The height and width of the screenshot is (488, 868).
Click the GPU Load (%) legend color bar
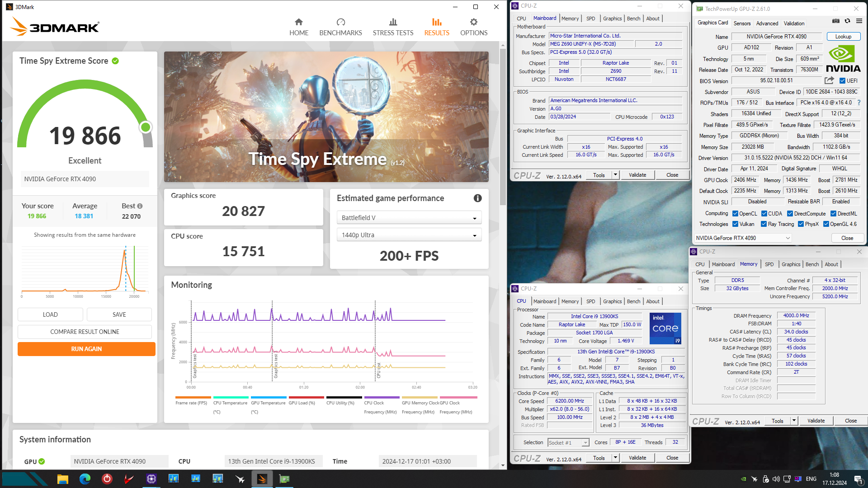click(306, 398)
